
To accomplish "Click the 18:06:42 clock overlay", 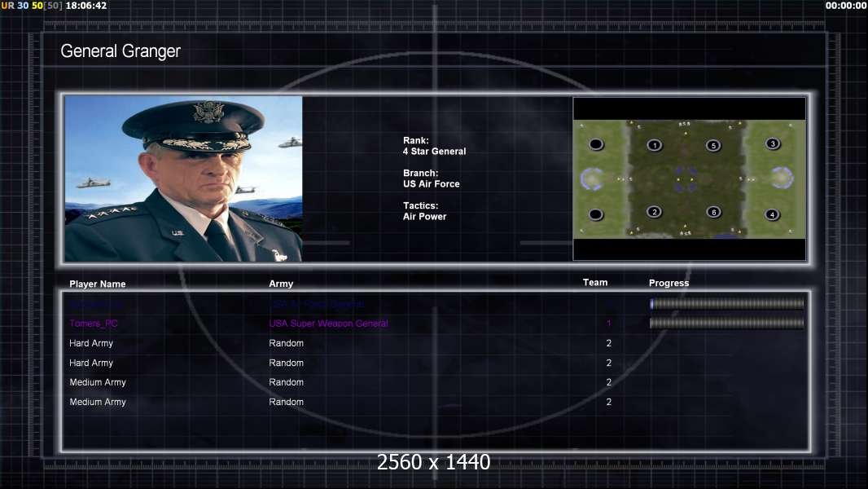I will pyautogui.click(x=86, y=6).
